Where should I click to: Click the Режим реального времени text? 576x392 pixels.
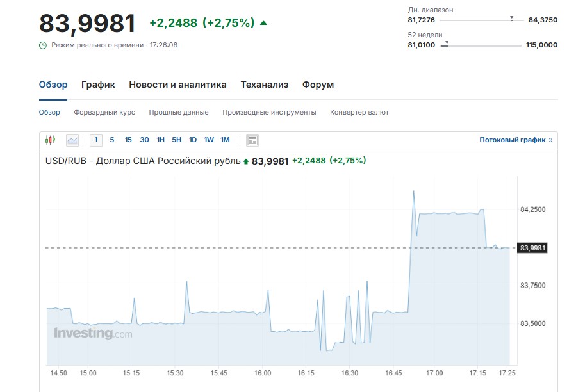[97, 45]
